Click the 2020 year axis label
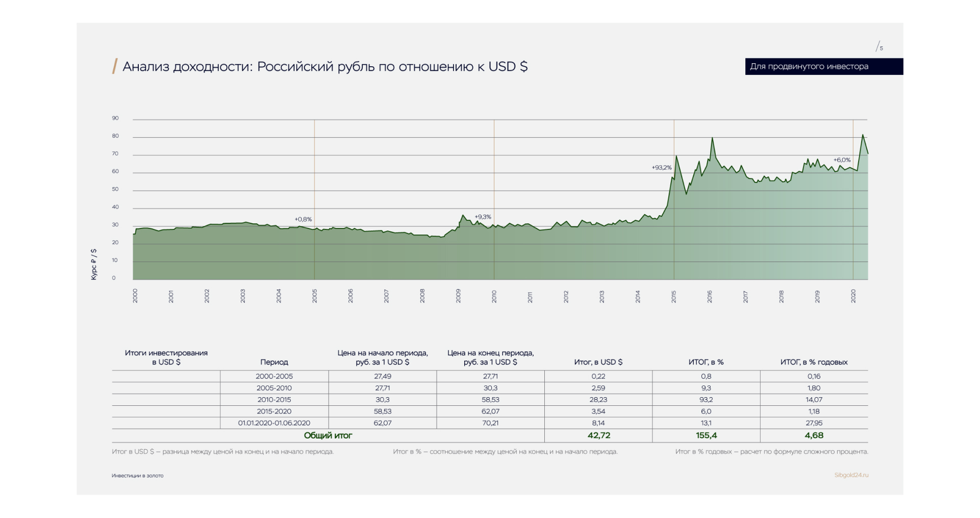This screenshot has height=518, width=980. click(x=853, y=296)
